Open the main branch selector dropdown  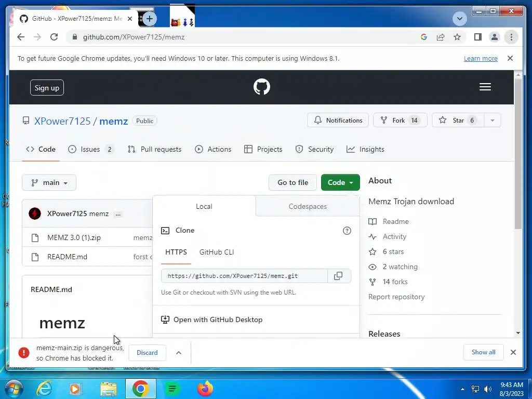pyautogui.click(x=49, y=182)
